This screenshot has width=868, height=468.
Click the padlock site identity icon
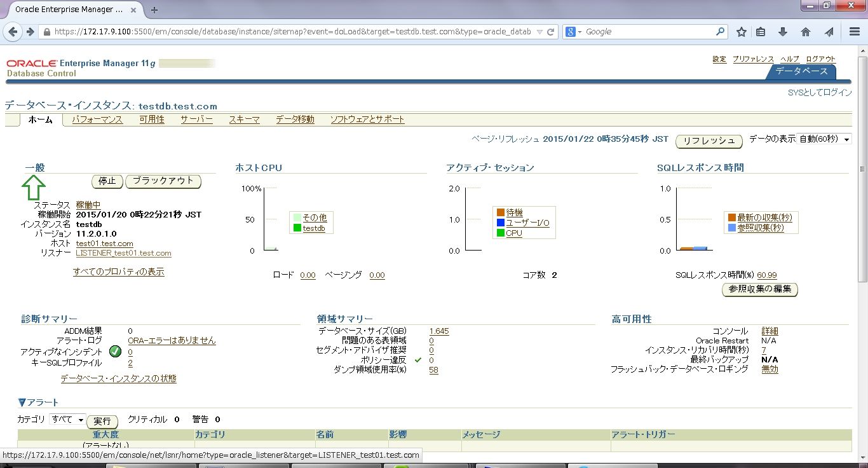46,32
